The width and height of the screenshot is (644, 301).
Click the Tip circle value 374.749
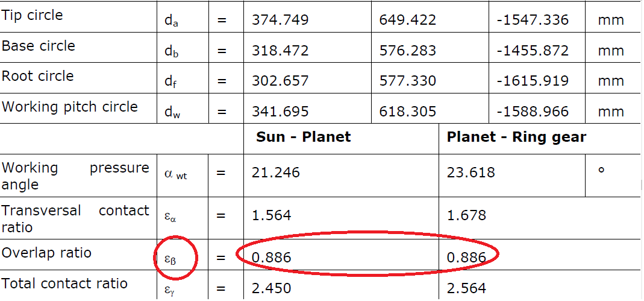tap(280, 20)
